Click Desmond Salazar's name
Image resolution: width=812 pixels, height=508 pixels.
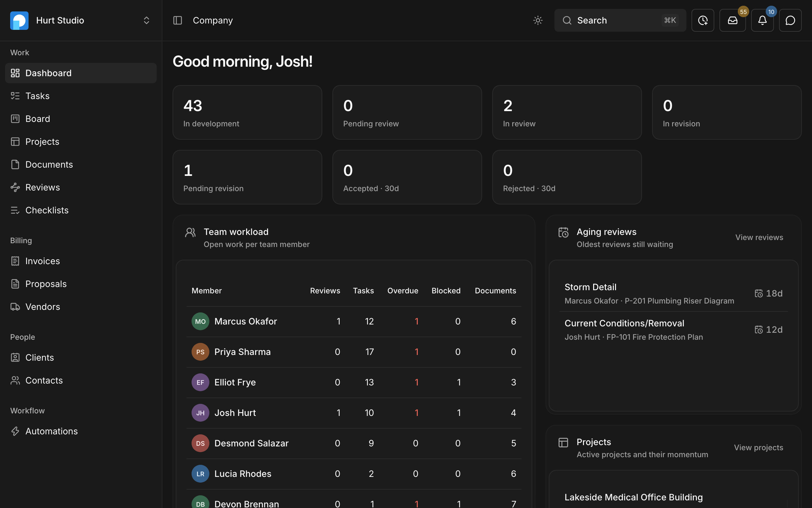[251, 443]
